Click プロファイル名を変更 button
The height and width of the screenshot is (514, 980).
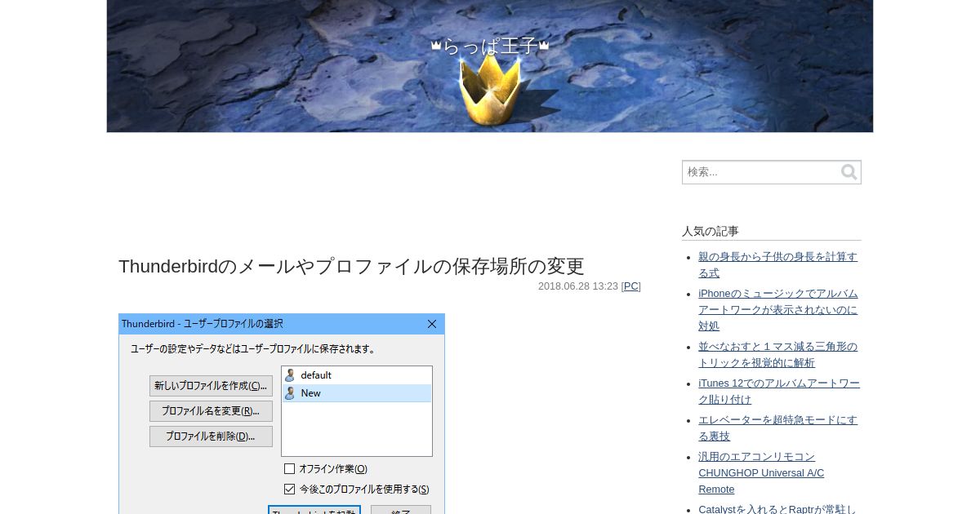211,411
